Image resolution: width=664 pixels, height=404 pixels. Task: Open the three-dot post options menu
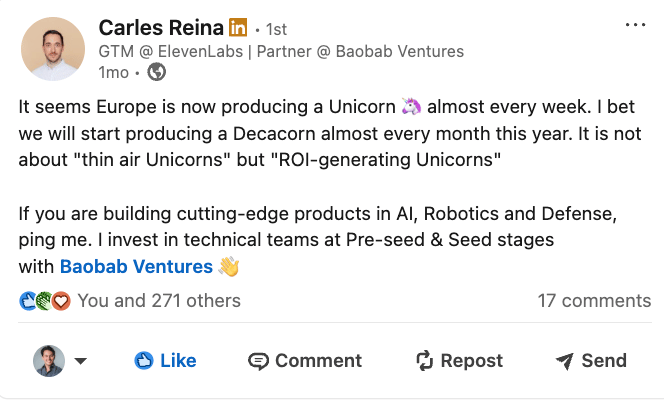tap(634, 25)
